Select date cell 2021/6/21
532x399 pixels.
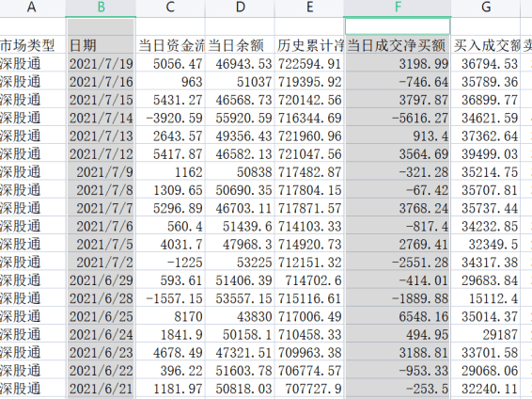click(x=101, y=388)
